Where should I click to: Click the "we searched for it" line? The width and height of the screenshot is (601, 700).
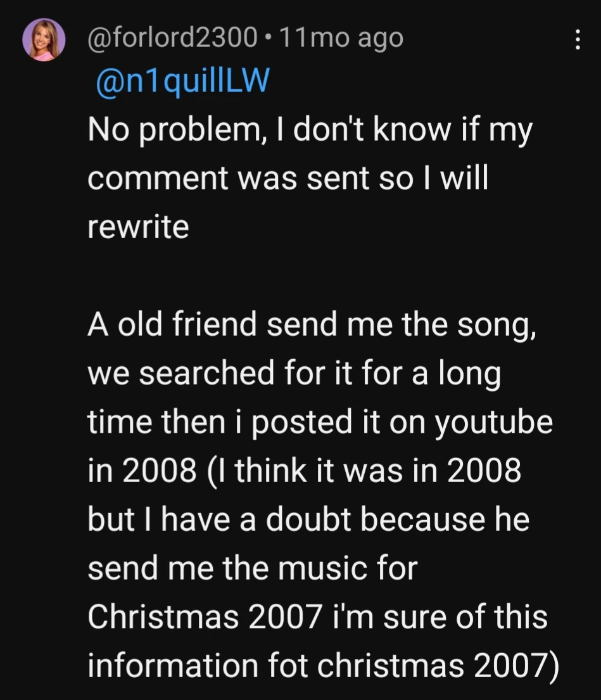coord(294,374)
